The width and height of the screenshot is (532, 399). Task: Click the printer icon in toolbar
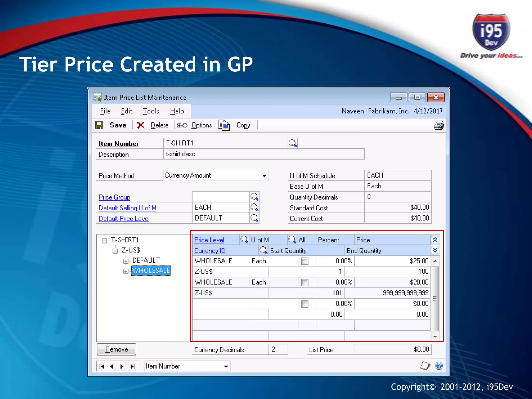(x=439, y=125)
